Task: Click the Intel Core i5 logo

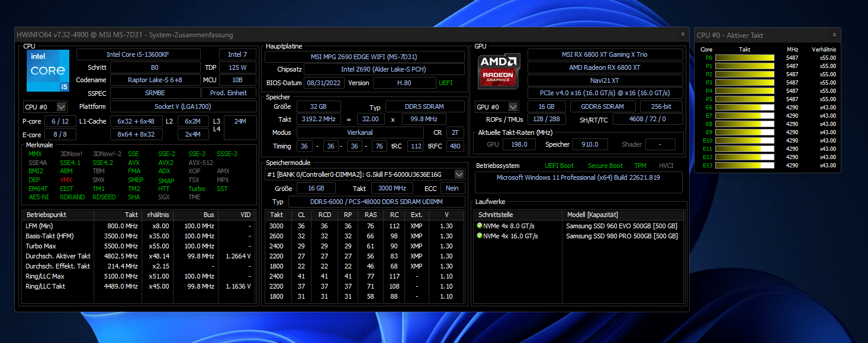Action: (x=47, y=70)
